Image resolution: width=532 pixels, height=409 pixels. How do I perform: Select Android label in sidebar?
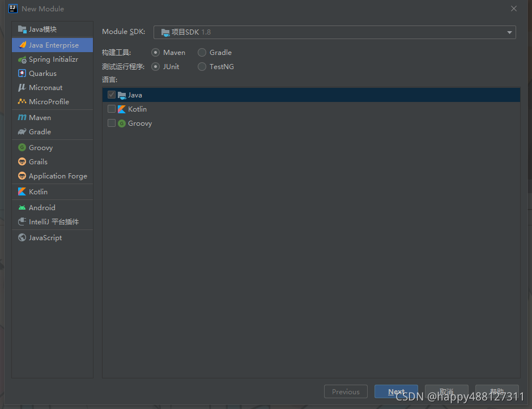pos(42,207)
